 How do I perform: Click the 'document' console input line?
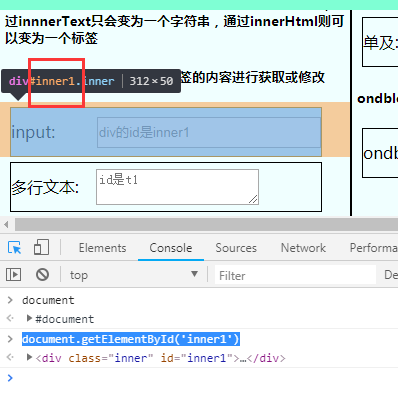[x=48, y=300]
